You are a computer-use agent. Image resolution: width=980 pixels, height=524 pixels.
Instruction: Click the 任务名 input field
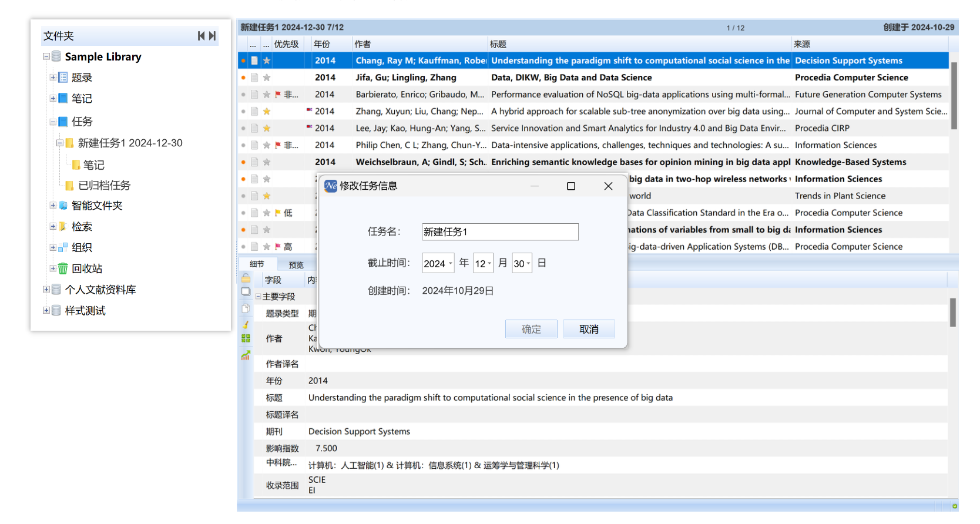pyautogui.click(x=500, y=232)
